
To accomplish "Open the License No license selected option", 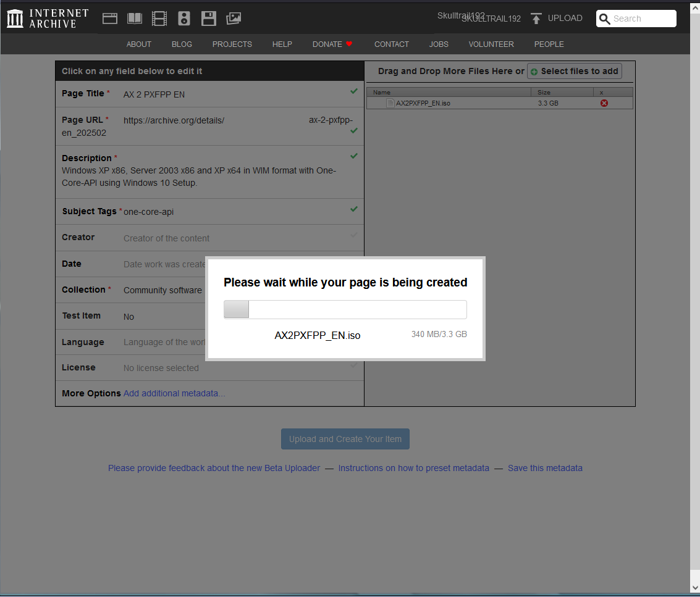I will click(x=161, y=368).
